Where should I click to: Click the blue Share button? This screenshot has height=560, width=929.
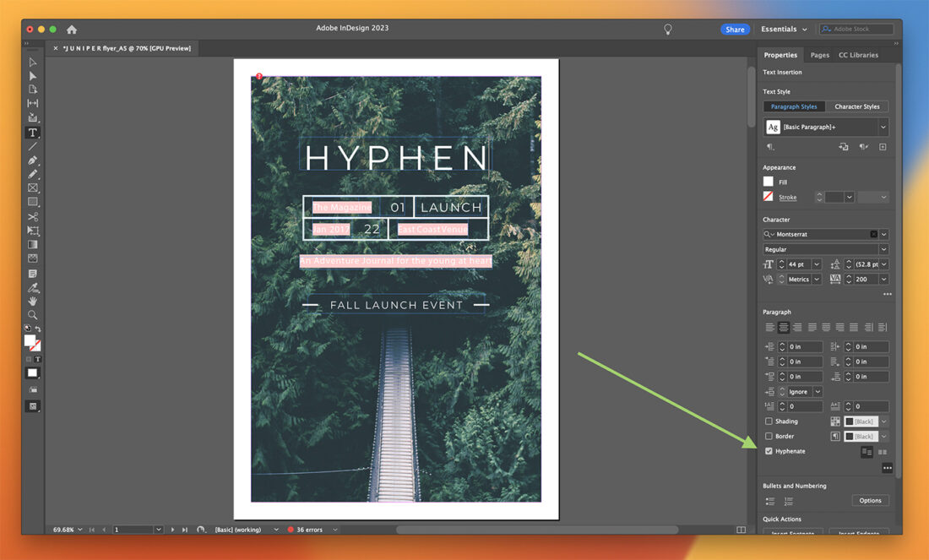coord(735,28)
